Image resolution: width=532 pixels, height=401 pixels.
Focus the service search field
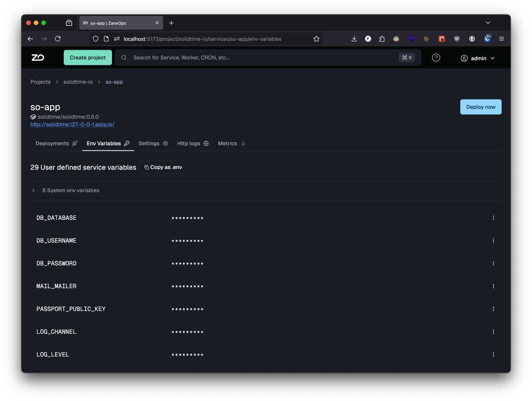[268, 58]
